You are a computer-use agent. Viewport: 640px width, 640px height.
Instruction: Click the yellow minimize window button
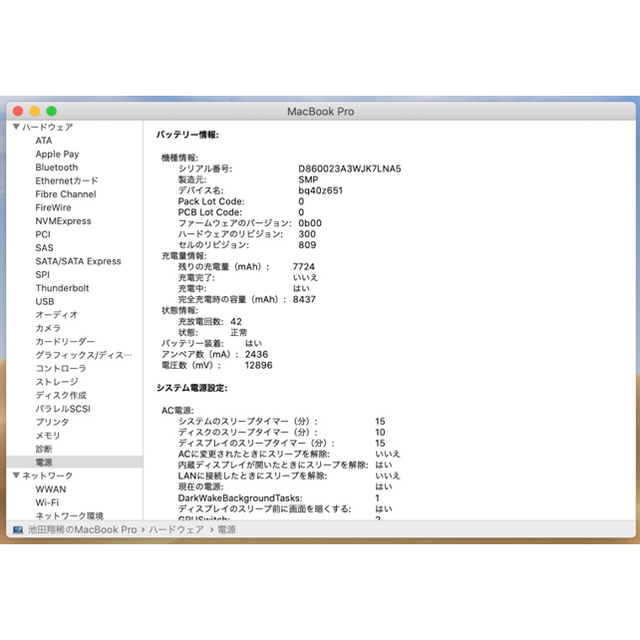pos(35,111)
